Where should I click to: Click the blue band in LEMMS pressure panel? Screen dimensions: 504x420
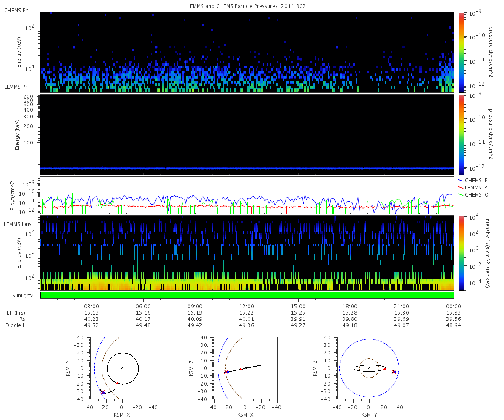(x=247, y=168)
